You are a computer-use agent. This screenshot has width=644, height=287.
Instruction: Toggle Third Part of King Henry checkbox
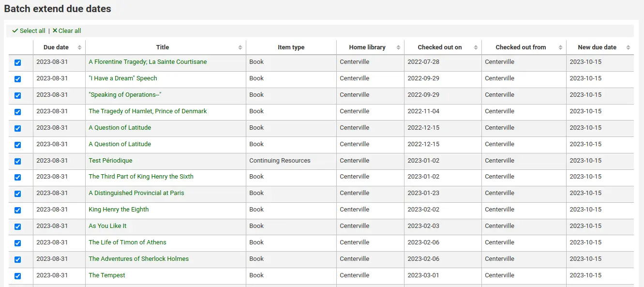[18, 178]
